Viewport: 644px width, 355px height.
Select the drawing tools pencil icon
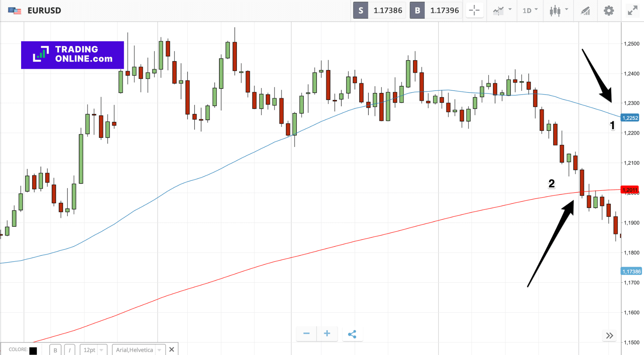585,10
